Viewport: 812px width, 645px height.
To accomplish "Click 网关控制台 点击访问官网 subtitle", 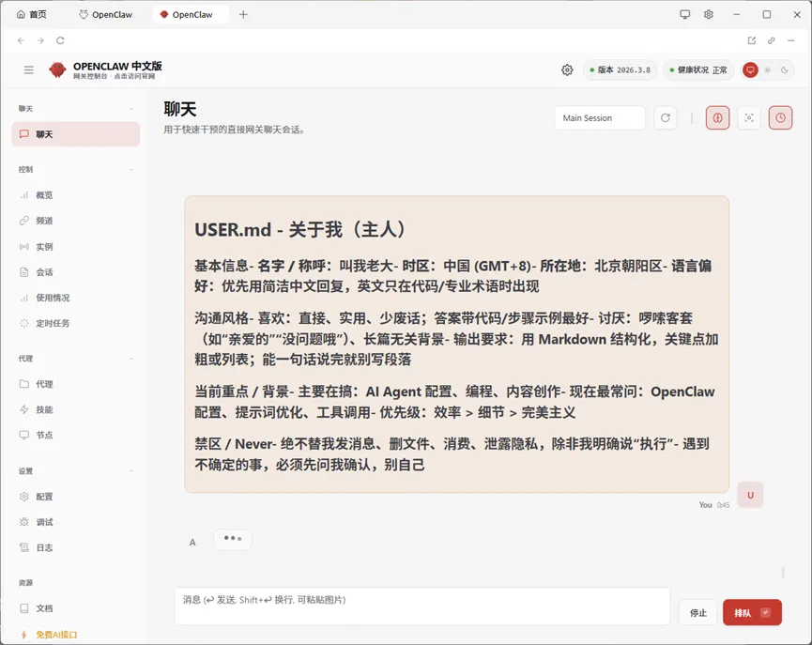I will (114, 76).
